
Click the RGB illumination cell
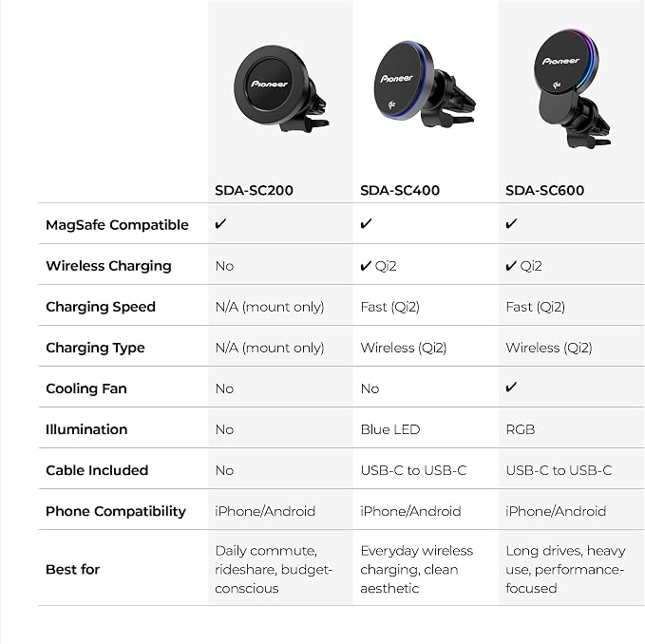click(521, 429)
